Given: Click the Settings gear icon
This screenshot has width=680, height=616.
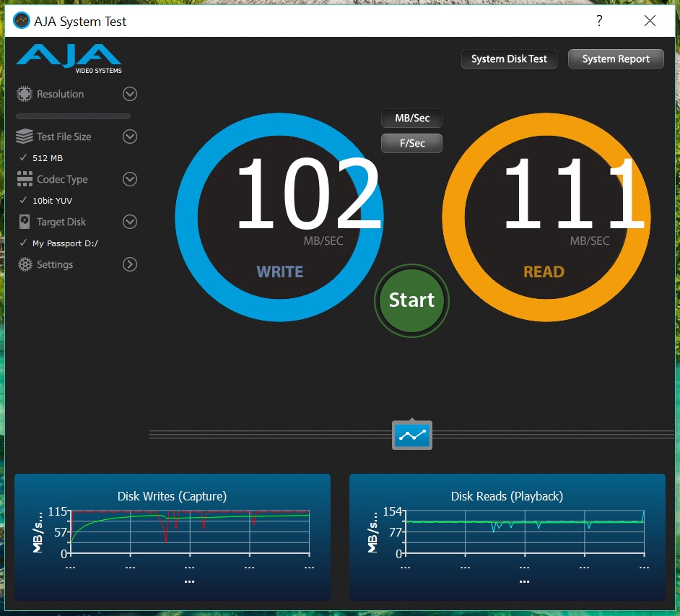Looking at the screenshot, I should (25, 264).
